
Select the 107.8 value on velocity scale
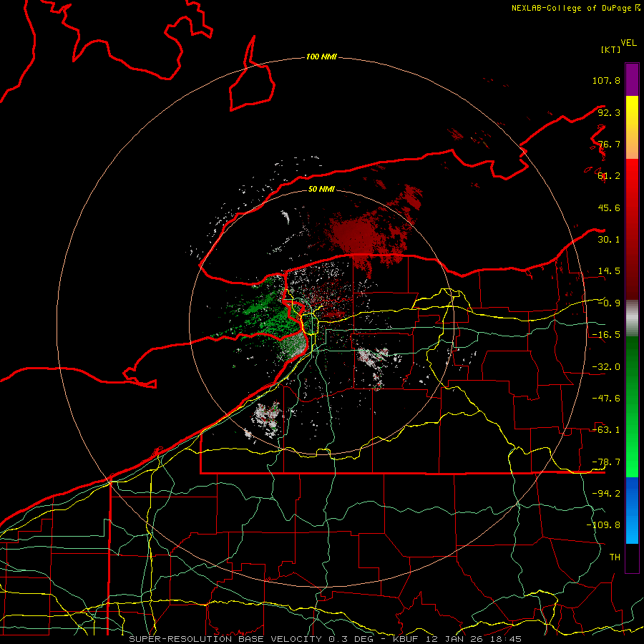click(606, 80)
